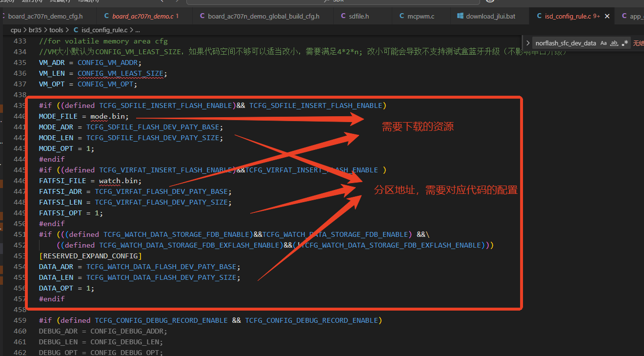The image size is (644, 356).
Task: Click mode.bin on the MODE_FILE line
Action: [109, 116]
